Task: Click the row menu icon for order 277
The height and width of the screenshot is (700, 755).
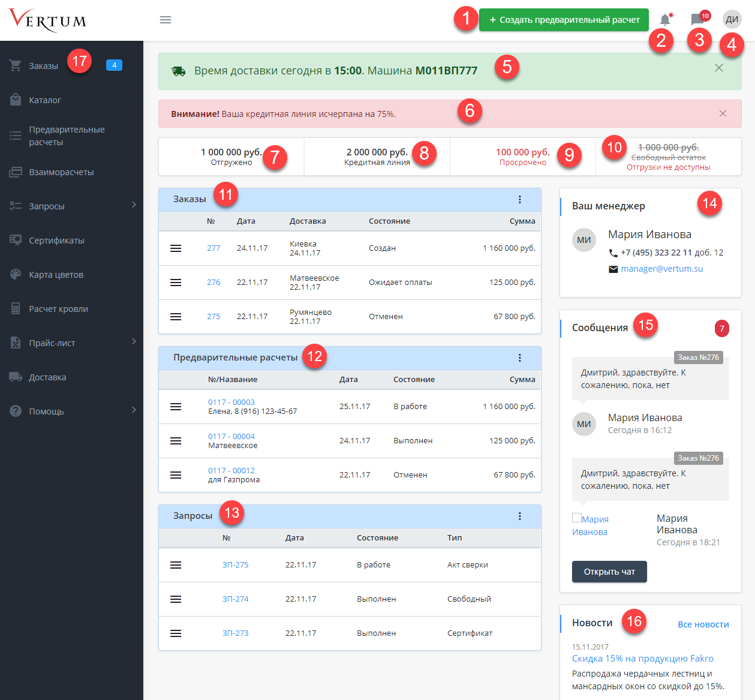Action: pos(176,248)
